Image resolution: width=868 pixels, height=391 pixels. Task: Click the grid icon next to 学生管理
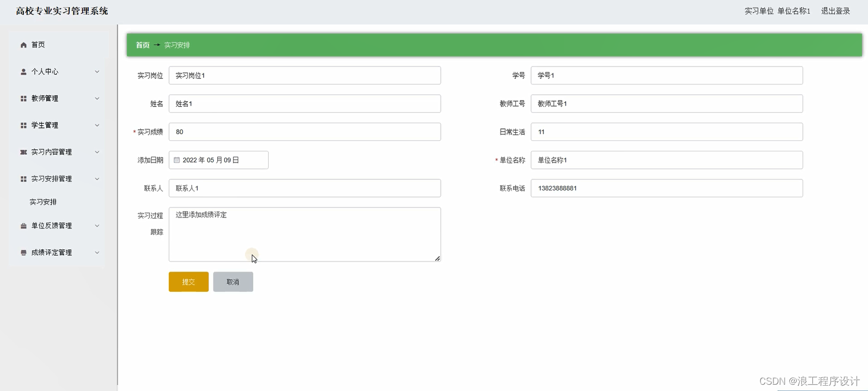tap(23, 125)
